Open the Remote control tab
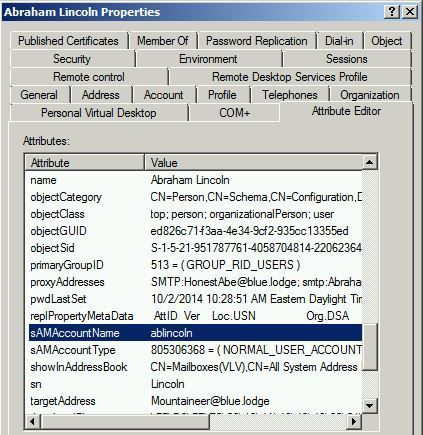Screen dimensions: 423x435 pos(89,77)
